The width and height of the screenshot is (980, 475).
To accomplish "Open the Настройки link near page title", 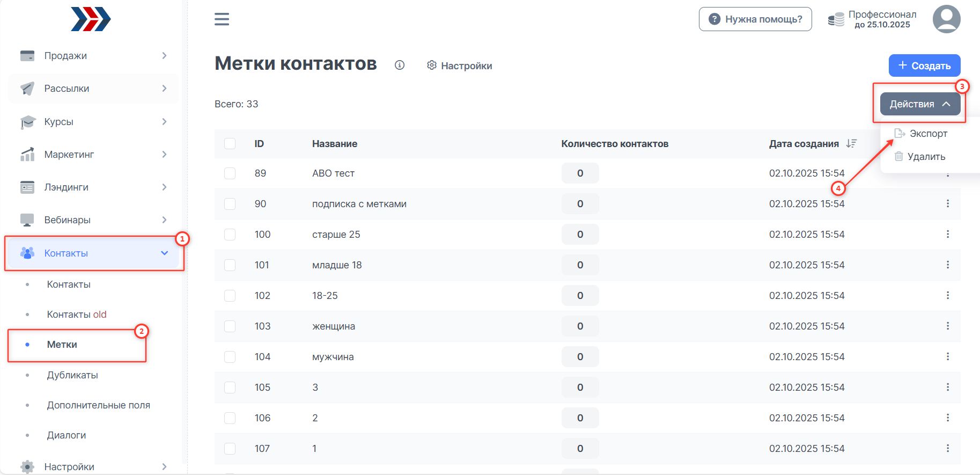I will coord(460,65).
